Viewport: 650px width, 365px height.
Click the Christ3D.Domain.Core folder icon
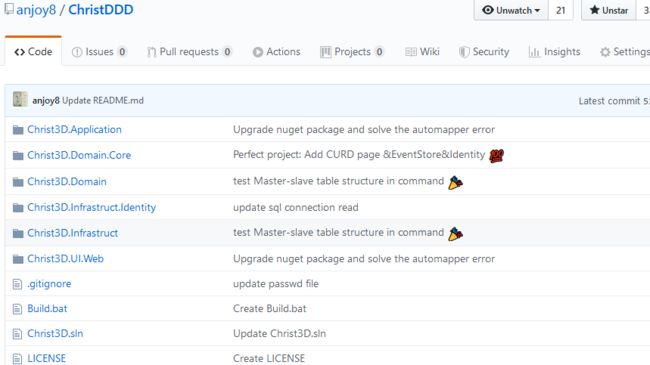click(18, 156)
